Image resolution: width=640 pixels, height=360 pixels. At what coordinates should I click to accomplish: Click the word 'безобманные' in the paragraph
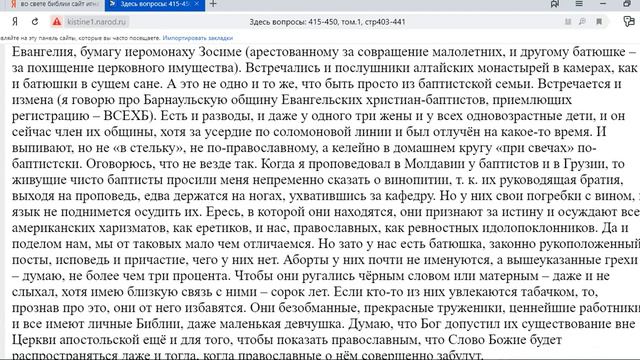coord(318,308)
